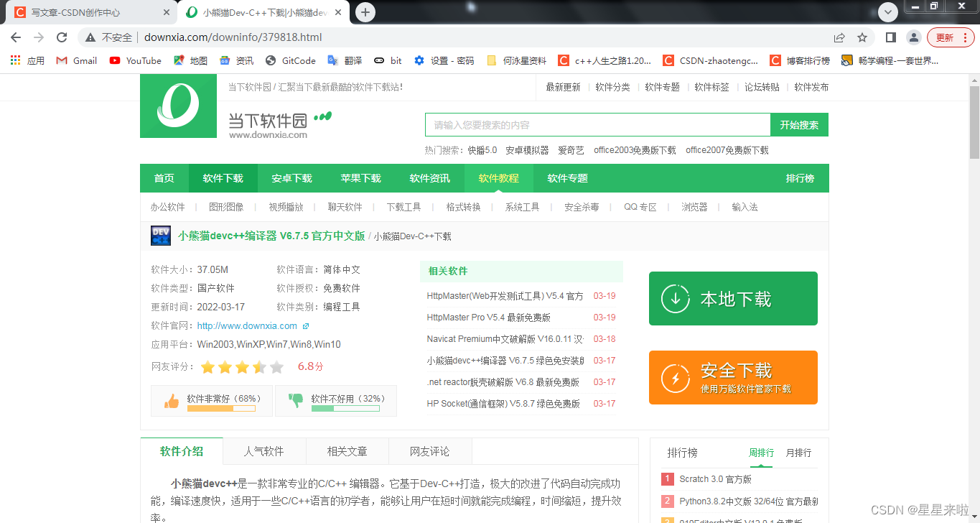Open the YouTube bookmark
The image size is (980, 523).
[135, 60]
